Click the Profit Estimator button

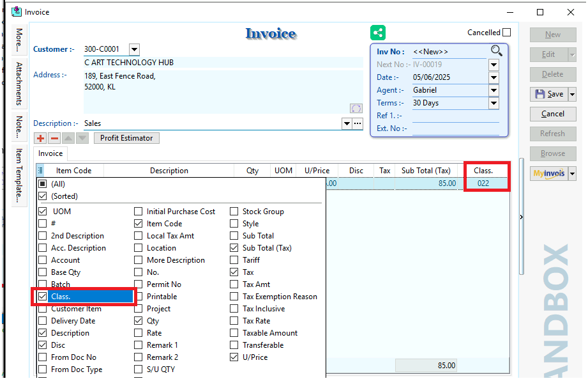tap(126, 138)
